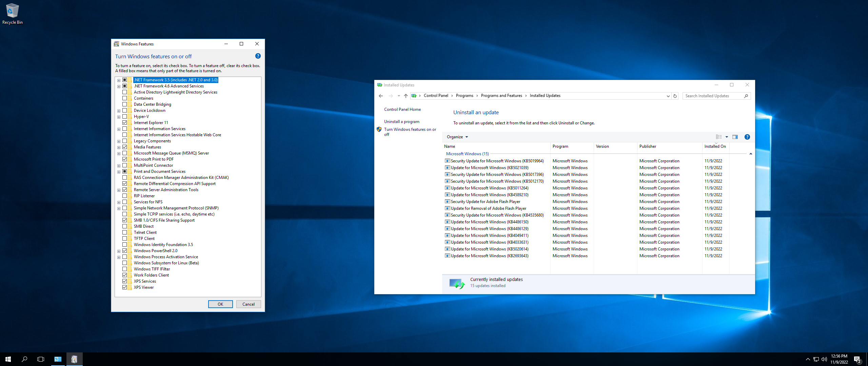Click shield icon beside Turn Windows features link
Image resolution: width=868 pixels, height=366 pixels.
pos(379,129)
